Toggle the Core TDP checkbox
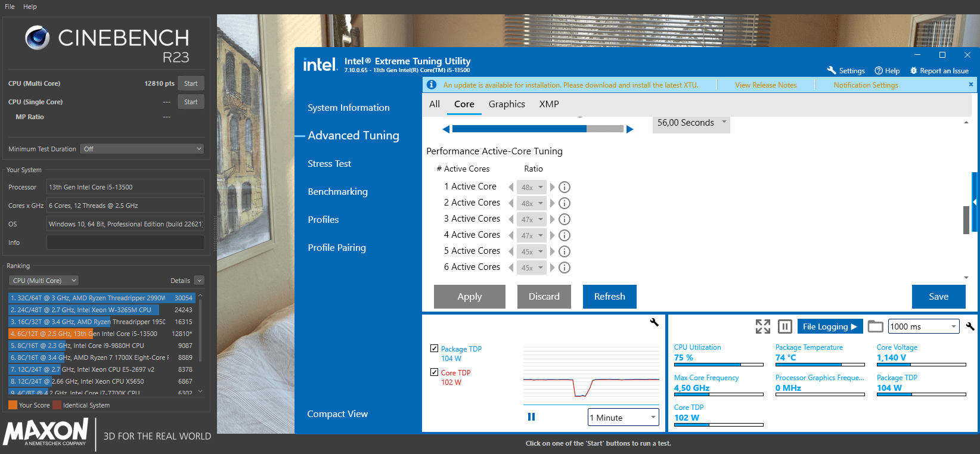The height and width of the screenshot is (454, 980). coord(434,372)
